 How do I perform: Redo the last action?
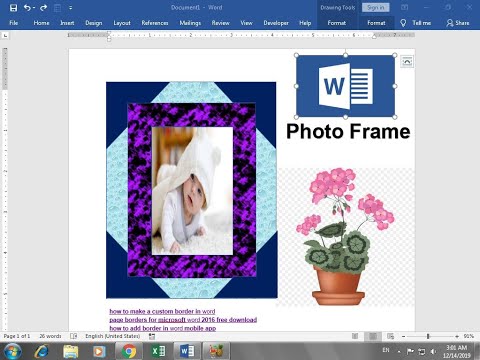point(43,7)
